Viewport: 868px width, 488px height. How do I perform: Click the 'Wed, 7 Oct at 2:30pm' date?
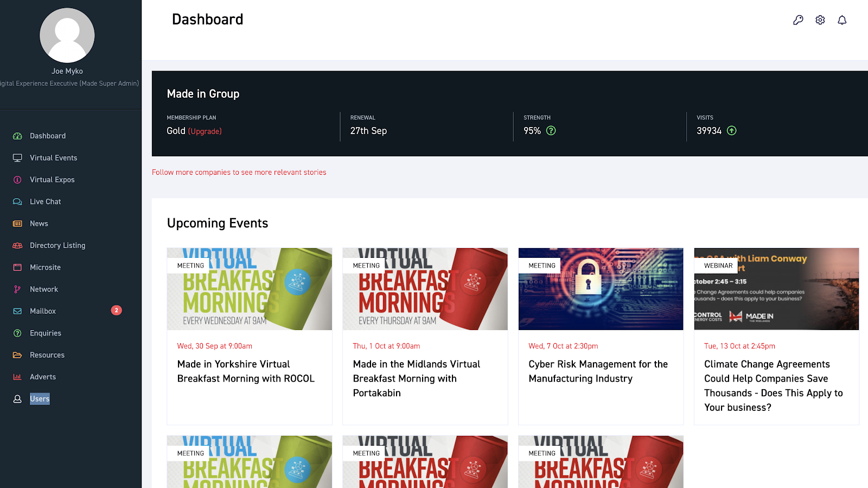click(564, 346)
